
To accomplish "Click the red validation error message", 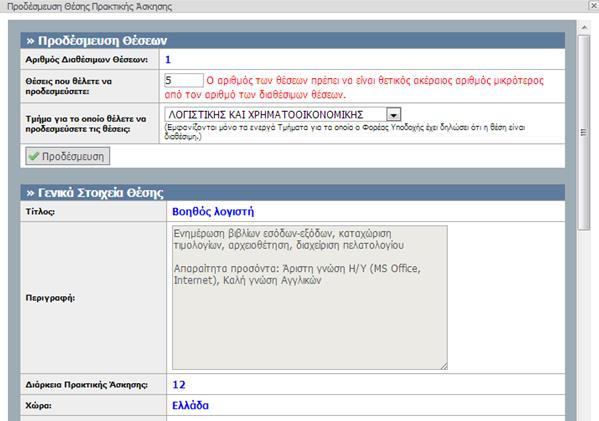I will point(354,87).
